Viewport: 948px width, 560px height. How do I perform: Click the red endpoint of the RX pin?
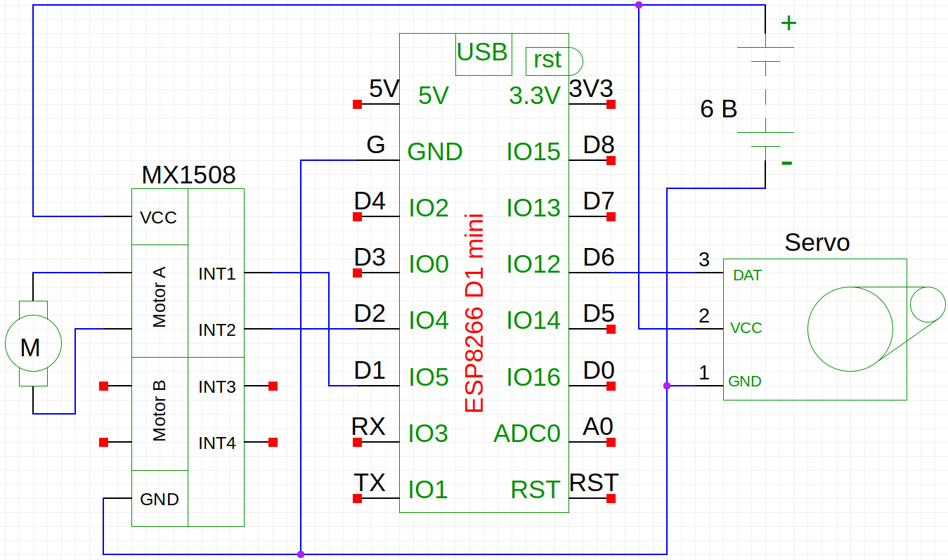pos(357,442)
